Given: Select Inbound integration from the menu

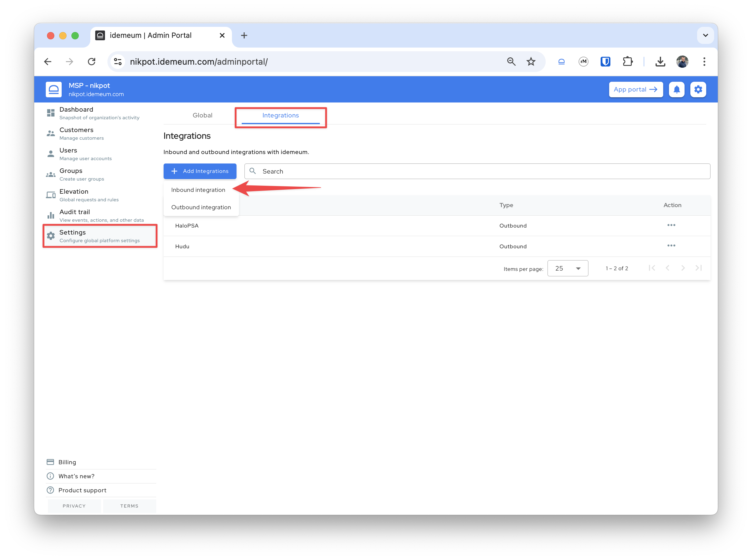Looking at the screenshot, I should (198, 190).
